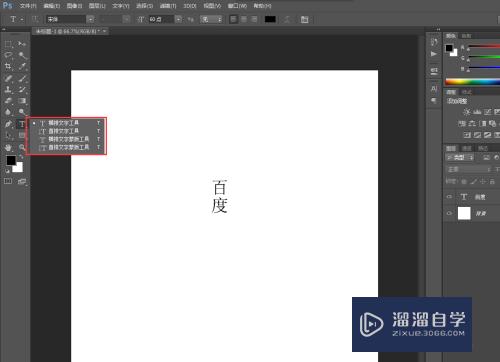
Task: Select the Quick Selection tool
Action: coord(22,55)
